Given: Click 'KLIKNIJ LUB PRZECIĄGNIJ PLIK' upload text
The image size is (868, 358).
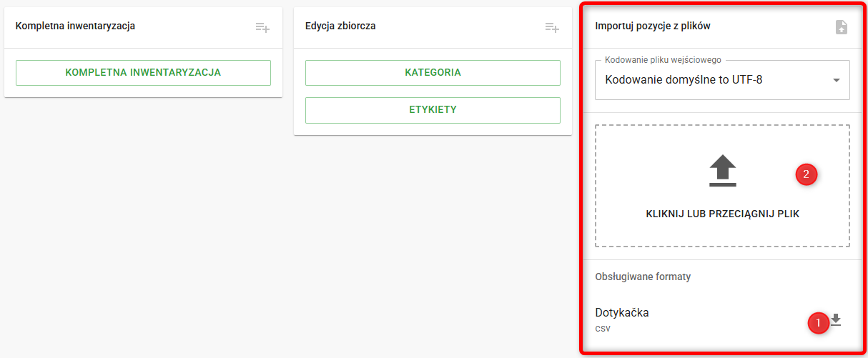Looking at the screenshot, I should tap(722, 214).
